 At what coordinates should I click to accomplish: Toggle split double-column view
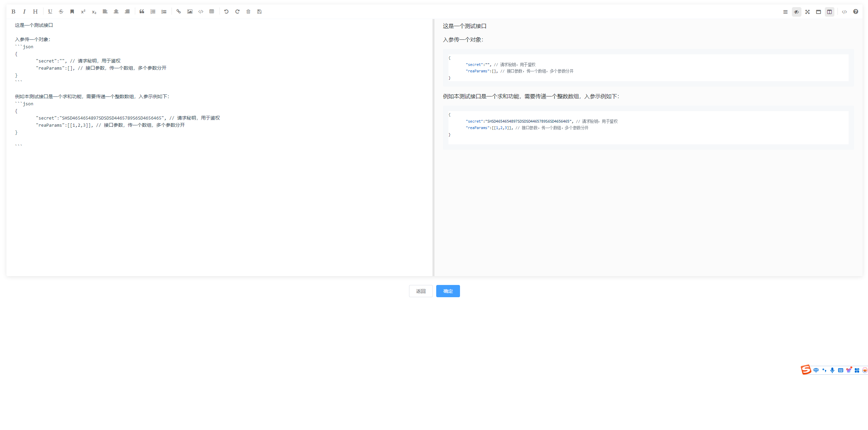tap(829, 12)
